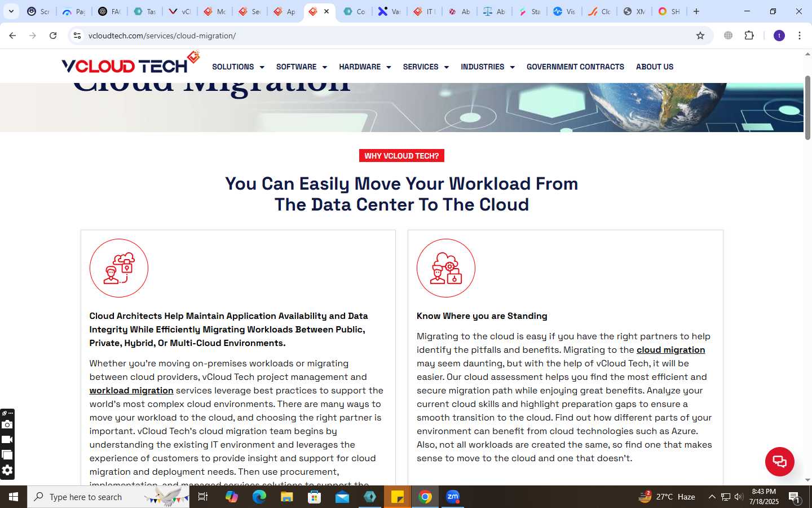Expand the HARDWARE menu
The height and width of the screenshot is (508, 812).
tap(365, 67)
